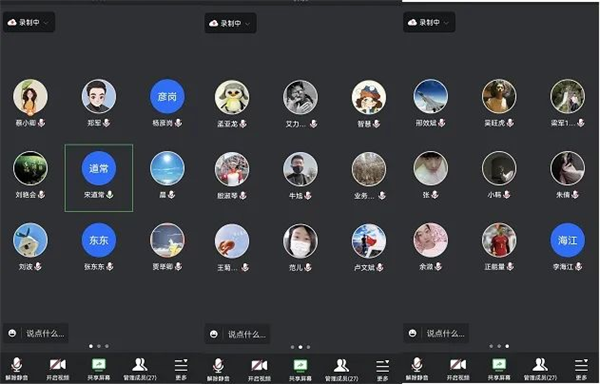Select the second page dot in left panel

coord(99,346)
